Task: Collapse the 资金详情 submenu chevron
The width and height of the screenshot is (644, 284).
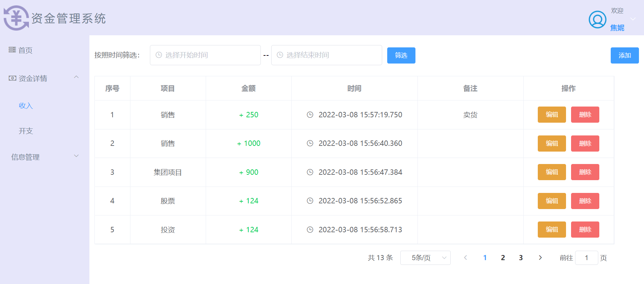Action: [x=76, y=77]
